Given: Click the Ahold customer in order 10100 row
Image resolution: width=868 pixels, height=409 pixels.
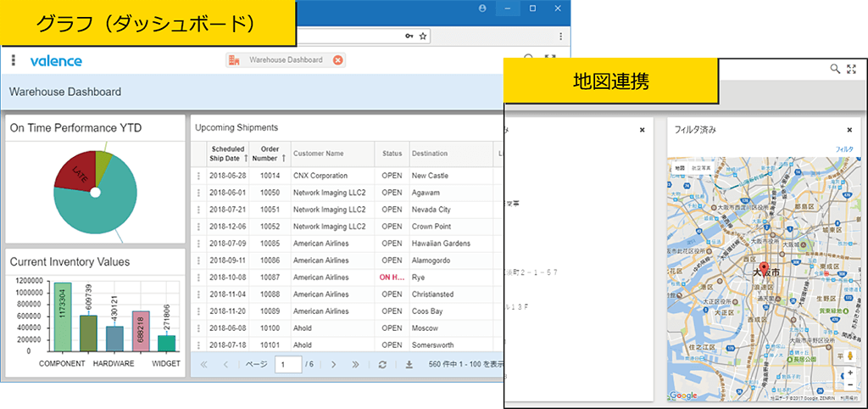Looking at the screenshot, I should [x=303, y=328].
